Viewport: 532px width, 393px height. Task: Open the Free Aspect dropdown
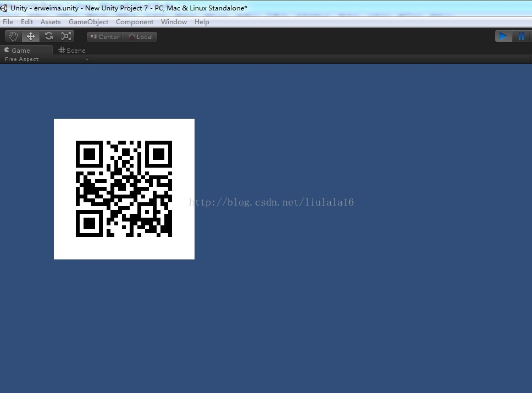tap(46, 59)
